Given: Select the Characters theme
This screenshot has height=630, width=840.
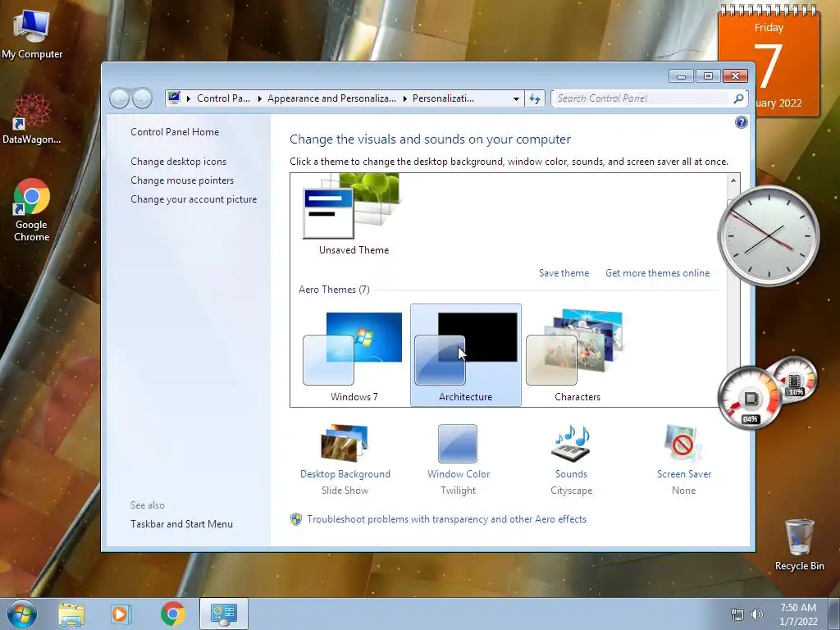Looking at the screenshot, I should click(577, 356).
